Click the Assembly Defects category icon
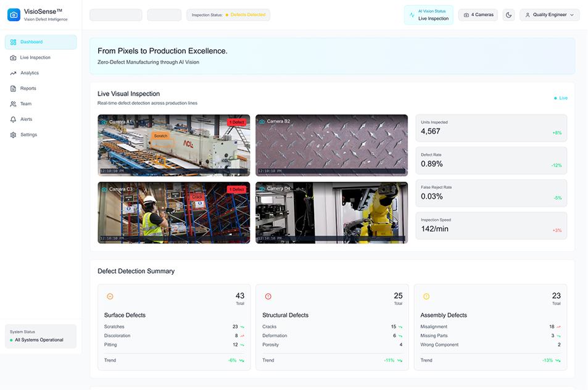 (426, 296)
